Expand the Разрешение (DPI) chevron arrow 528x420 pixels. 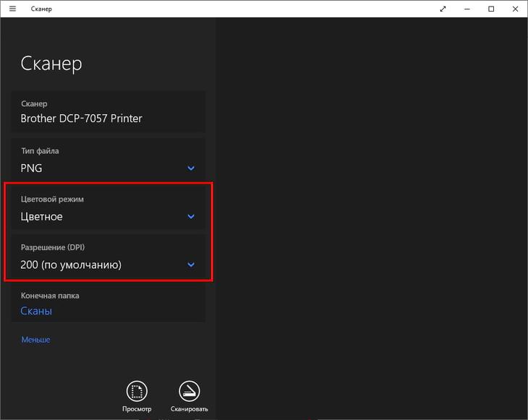(191, 265)
